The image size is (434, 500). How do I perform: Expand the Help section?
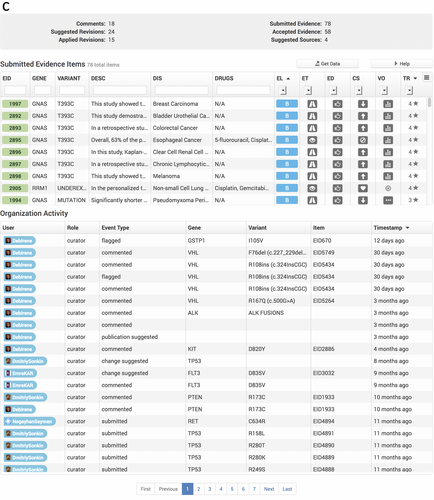pyautogui.click(x=401, y=64)
